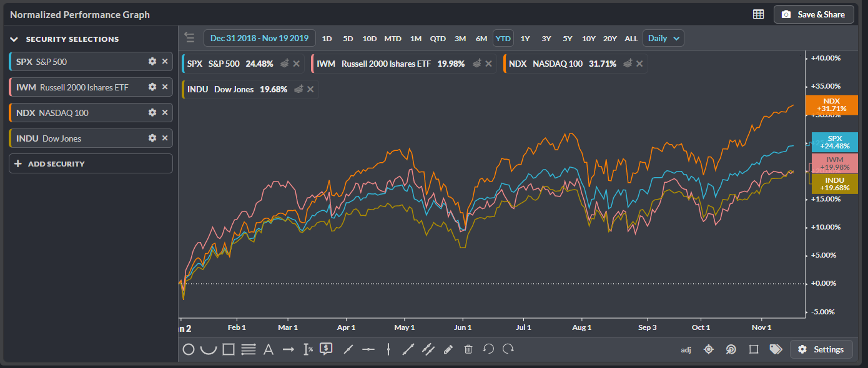868x368 pixels.
Task: Open the chart Settings button
Action: (821, 349)
